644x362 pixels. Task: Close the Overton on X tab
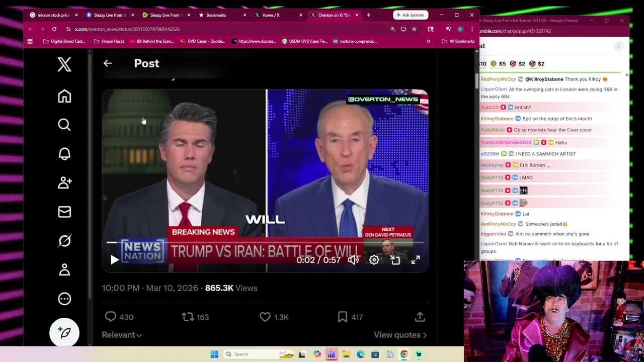357,15
